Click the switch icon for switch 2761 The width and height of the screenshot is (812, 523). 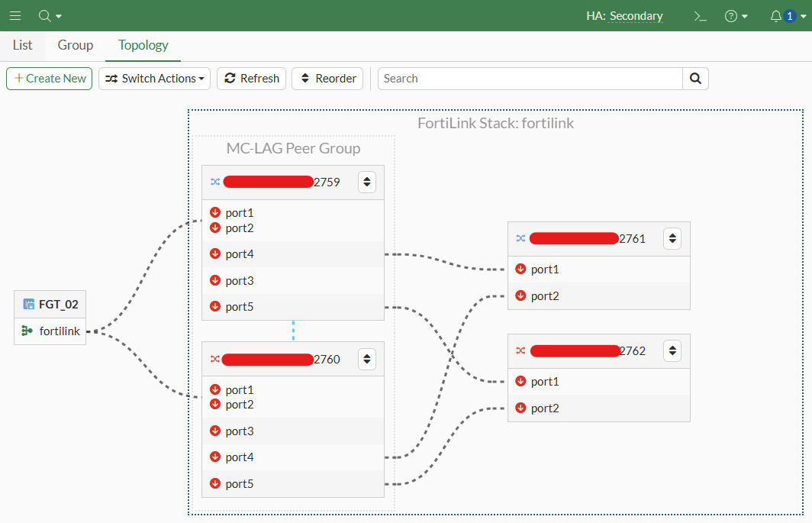pyautogui.click(x=521, y=238)
